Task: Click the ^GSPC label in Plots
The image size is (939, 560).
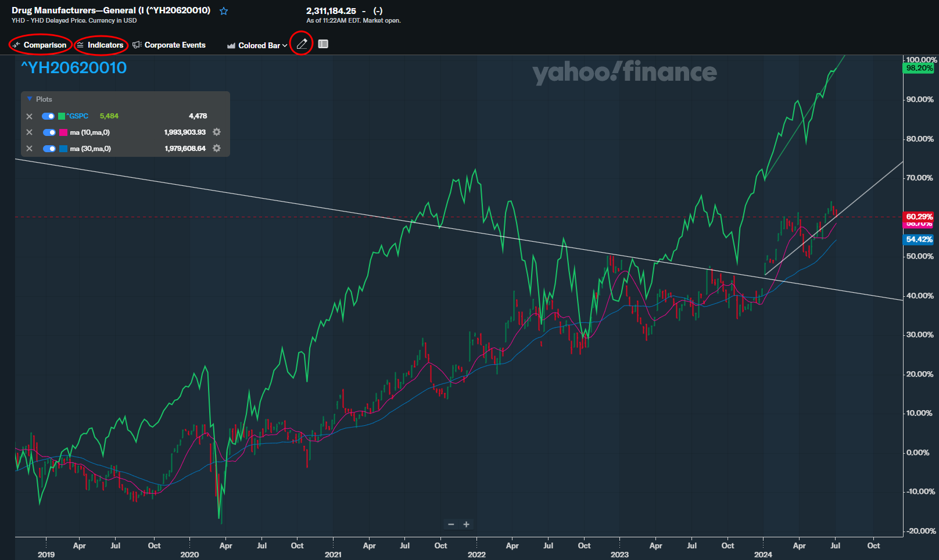Action: point(77,116)
